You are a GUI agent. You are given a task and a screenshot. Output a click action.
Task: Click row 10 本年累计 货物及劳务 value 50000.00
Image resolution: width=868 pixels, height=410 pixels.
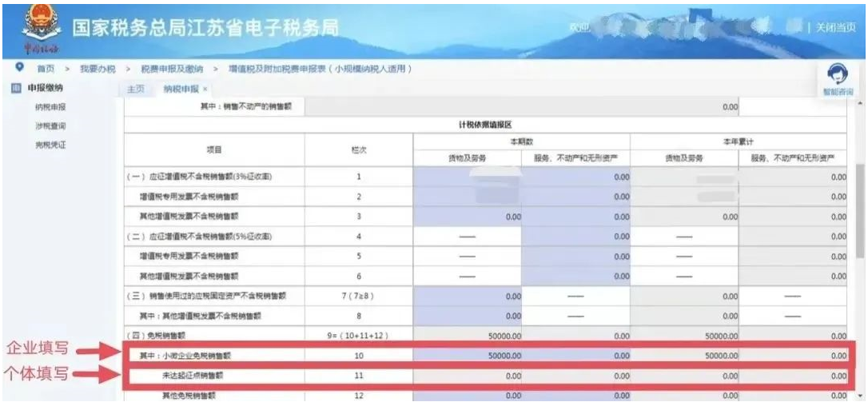click(720, 356)
